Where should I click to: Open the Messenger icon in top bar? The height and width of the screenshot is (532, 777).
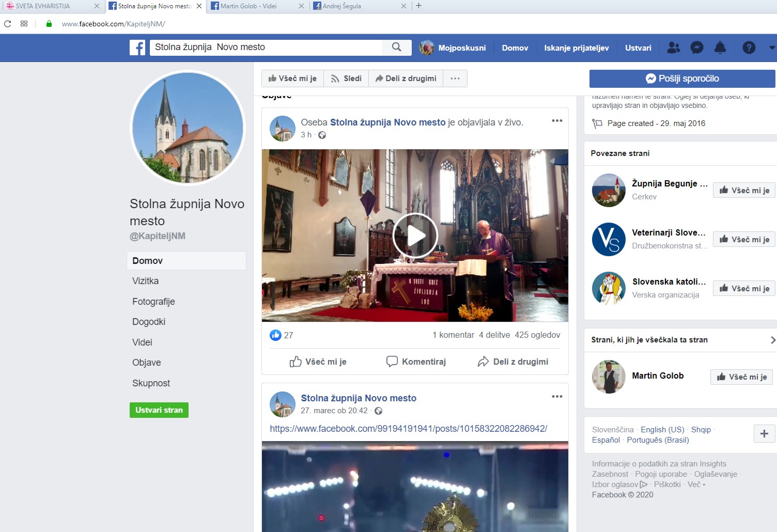click(x=697, y=48)
